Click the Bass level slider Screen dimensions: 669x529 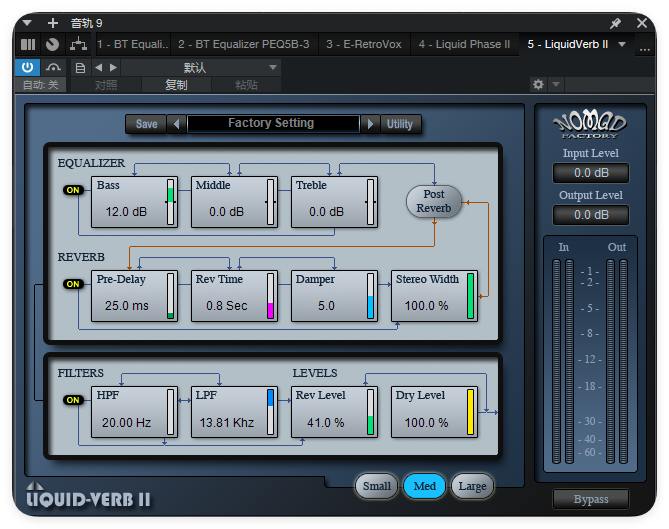coord(171,202)
